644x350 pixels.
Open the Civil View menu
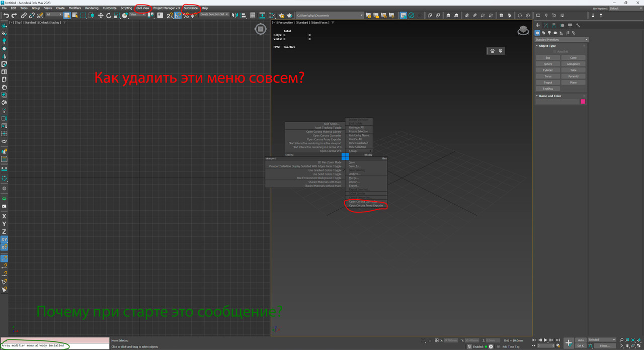143,8
